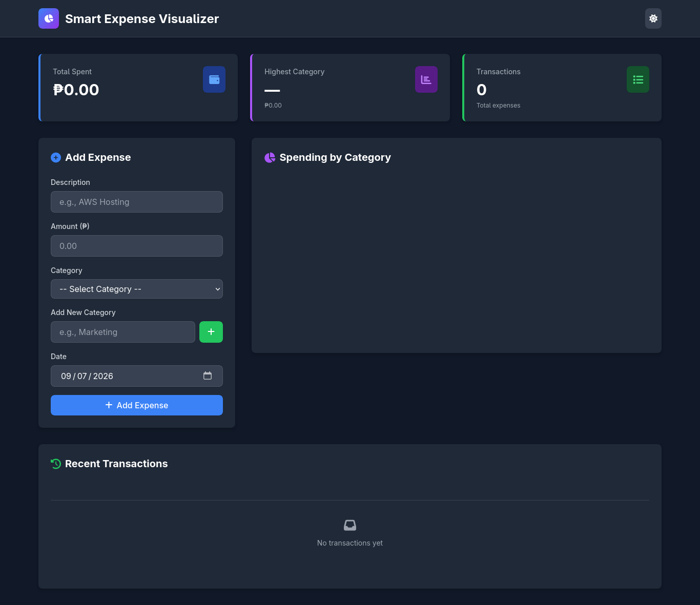Image resolution: width=700 pixels, height=605 pixels.
Task: Open the Select Category dropdown
Action: point(137,289)
